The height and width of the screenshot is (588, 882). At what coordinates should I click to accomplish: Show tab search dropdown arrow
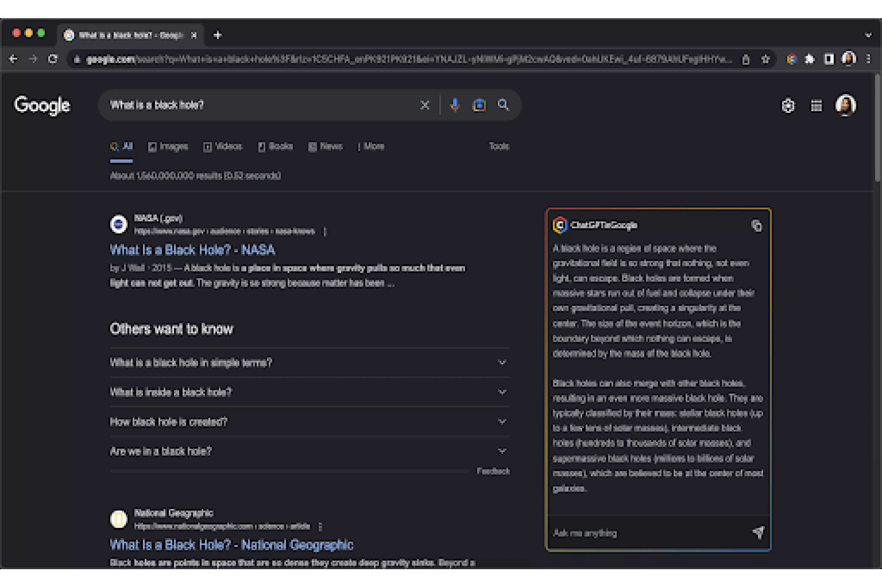(868, 35)
